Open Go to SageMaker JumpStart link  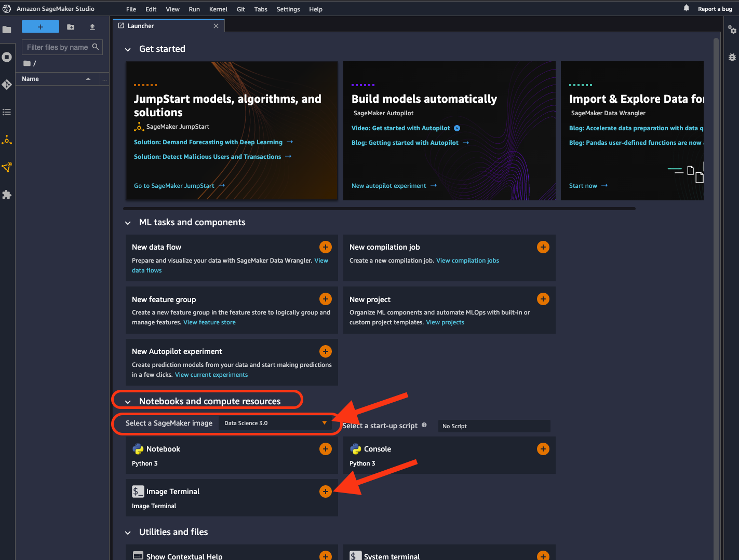[179, 186]
